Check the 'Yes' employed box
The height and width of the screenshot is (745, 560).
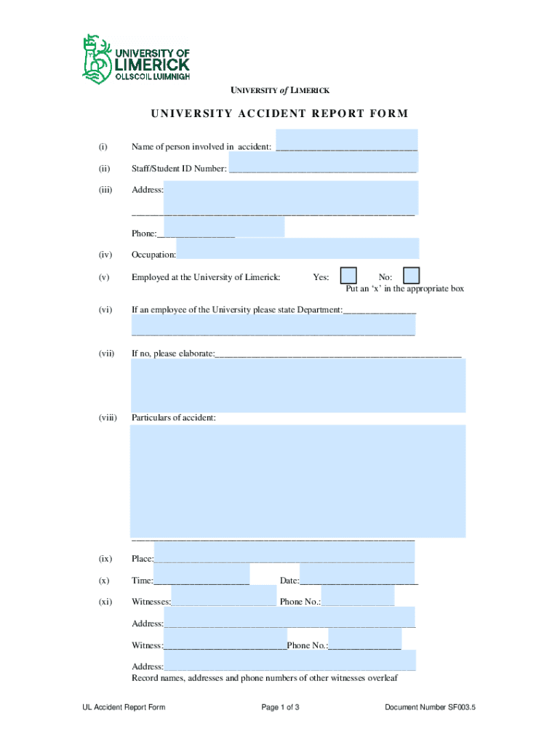tap(349, 276)
